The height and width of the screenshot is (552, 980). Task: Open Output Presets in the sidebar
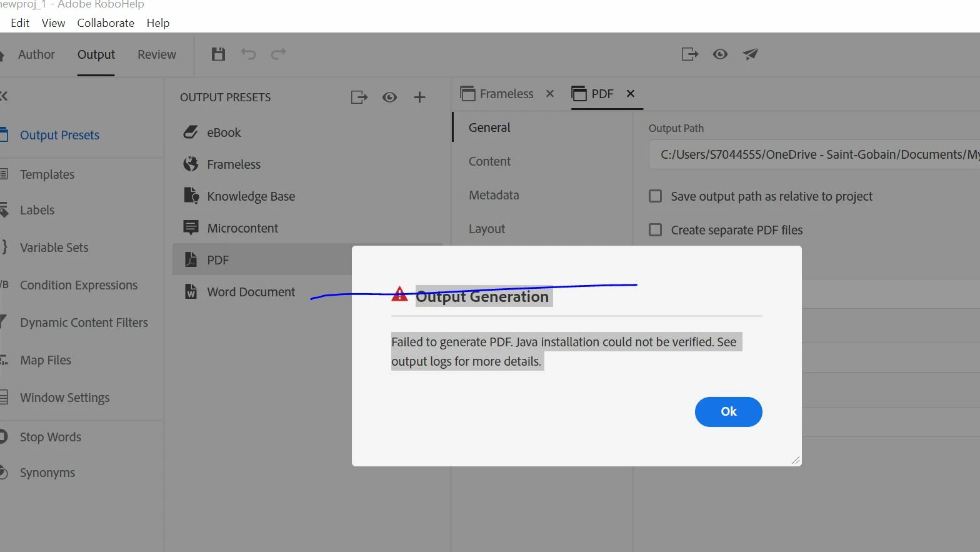59,135
